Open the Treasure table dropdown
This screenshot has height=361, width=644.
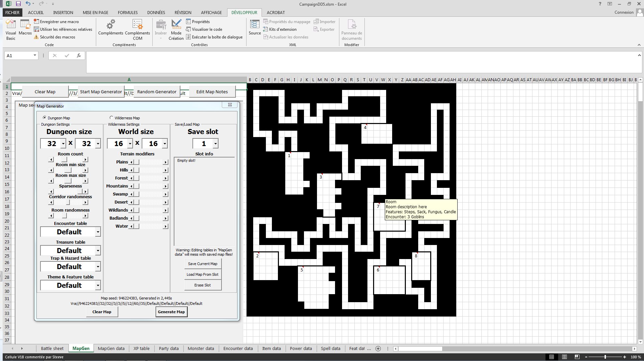tap(98, 251)
